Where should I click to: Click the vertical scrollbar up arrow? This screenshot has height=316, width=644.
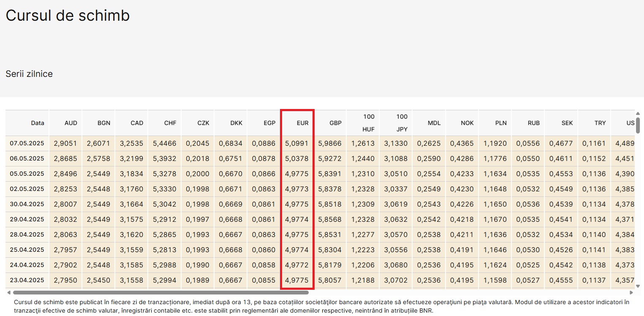click(638, 113)
